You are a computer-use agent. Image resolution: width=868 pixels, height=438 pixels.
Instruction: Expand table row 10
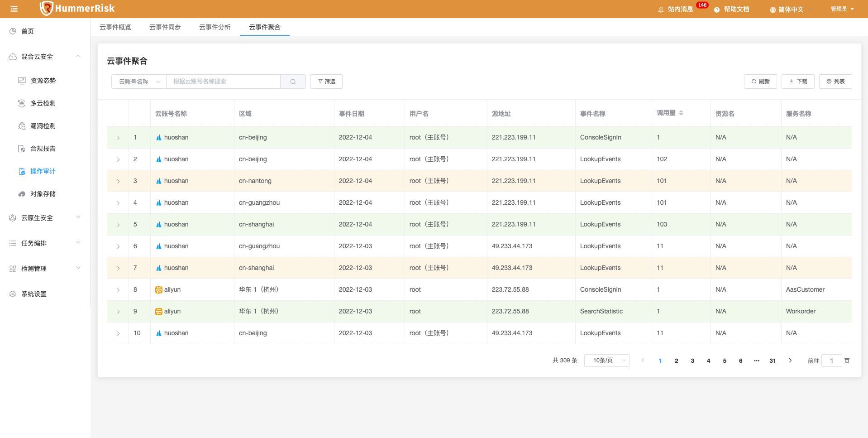coord(118,333)
